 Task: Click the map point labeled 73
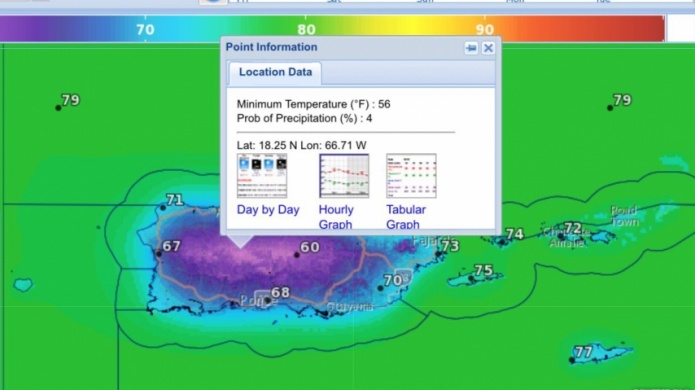click(x=438, y=254)
